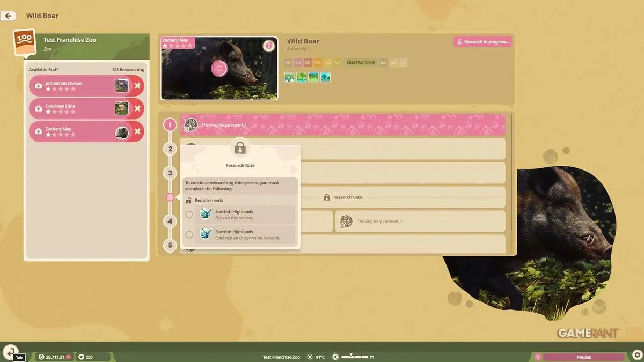Viewport: 644px width, 362px height.
Task: Click the Tab return arrow icon in bottom bar
Action: pyautogui.click(x=11, y=352)
